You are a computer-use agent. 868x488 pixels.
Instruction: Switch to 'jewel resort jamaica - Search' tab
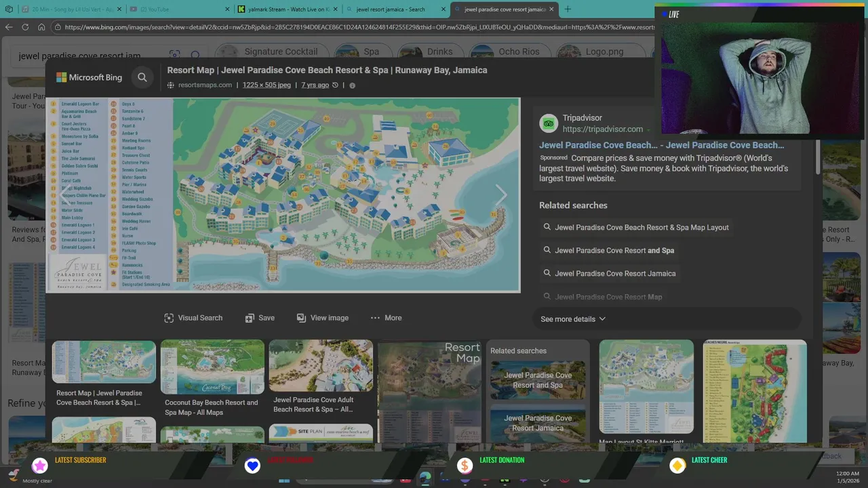[x=395, y=9]
